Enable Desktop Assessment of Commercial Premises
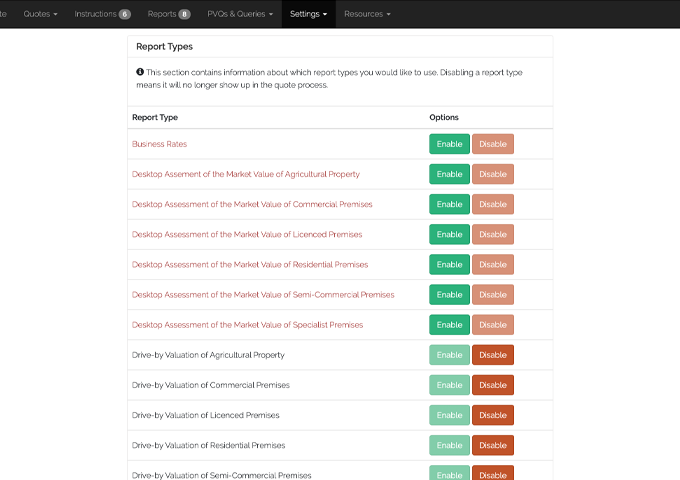 coord(449,204)
